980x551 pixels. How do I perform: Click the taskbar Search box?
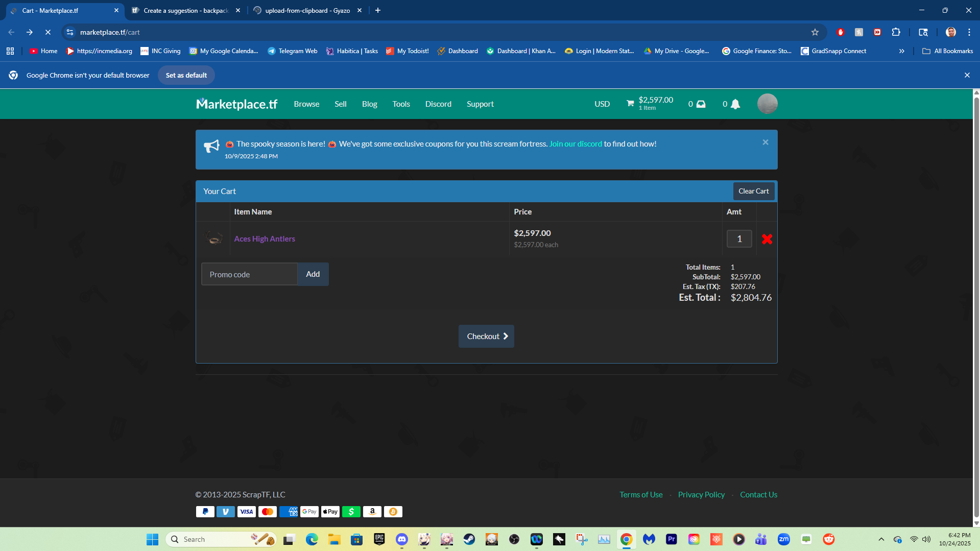click(221, 539)
